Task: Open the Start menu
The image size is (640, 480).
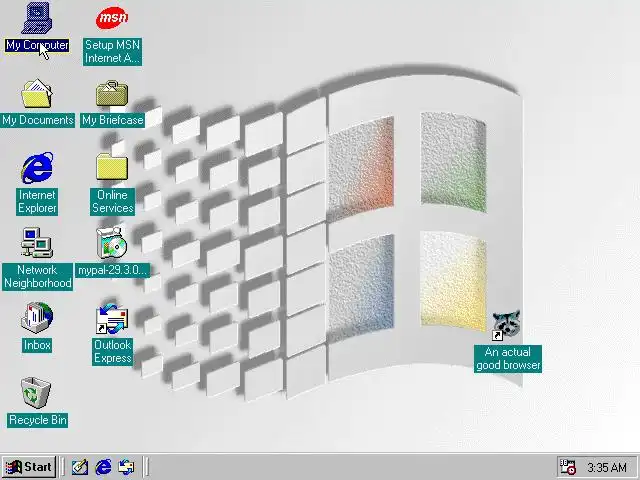Action: point(29,467)
